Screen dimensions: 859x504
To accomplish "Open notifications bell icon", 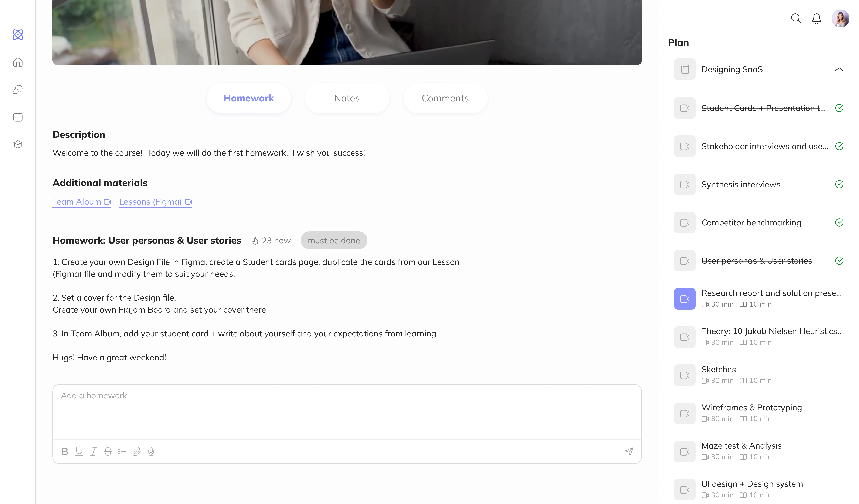I will [x=816, y=18].
